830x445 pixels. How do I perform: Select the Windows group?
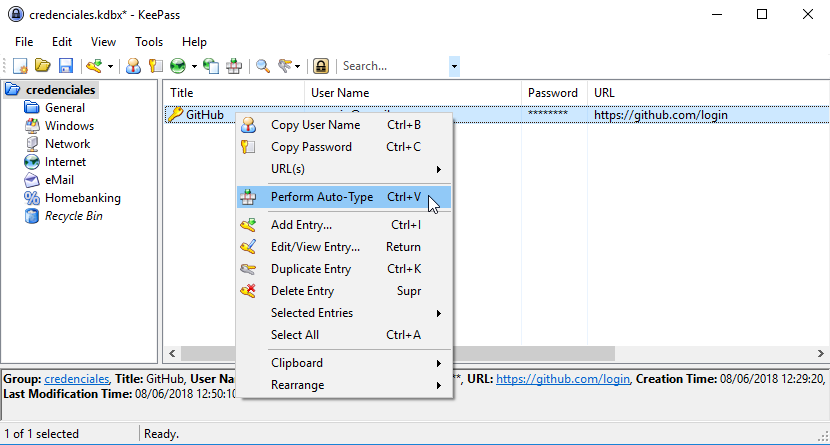(69, 126)
